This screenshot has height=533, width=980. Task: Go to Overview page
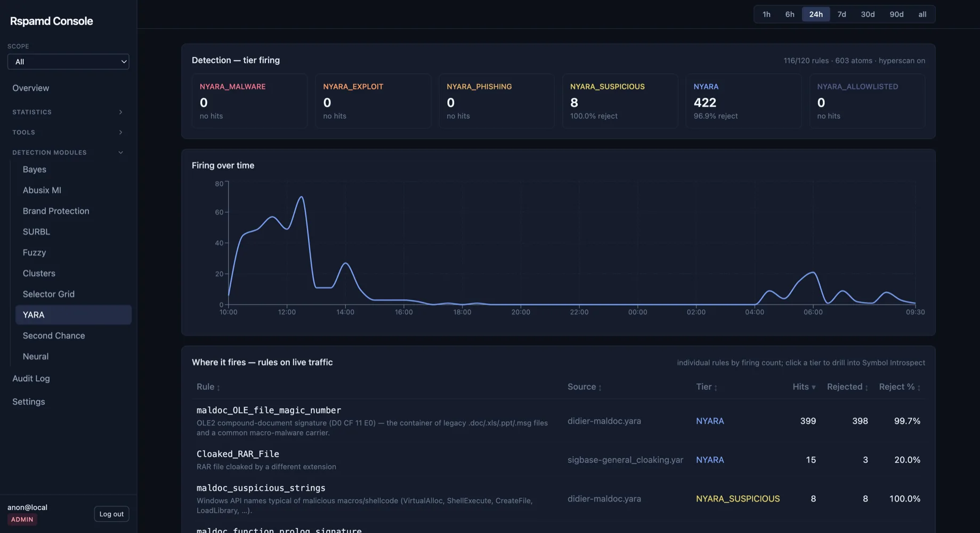(x=68, y=88)
